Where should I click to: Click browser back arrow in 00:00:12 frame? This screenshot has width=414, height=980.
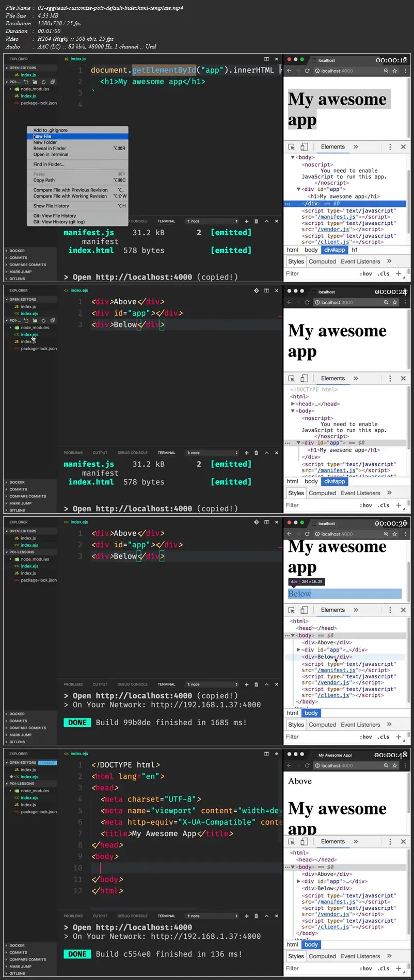pyautogui.click(x=290, y=71)
